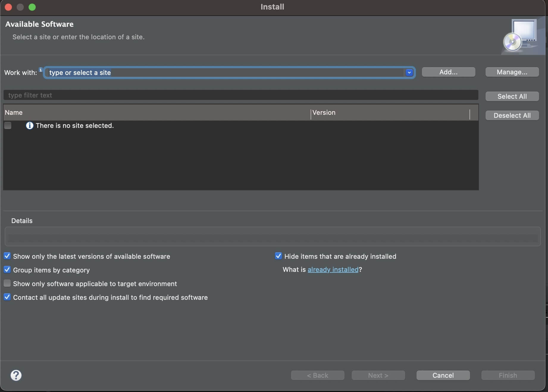548x392 pixels.
Task: Cancel the install wizard
Action: click(x=443, y=375)
